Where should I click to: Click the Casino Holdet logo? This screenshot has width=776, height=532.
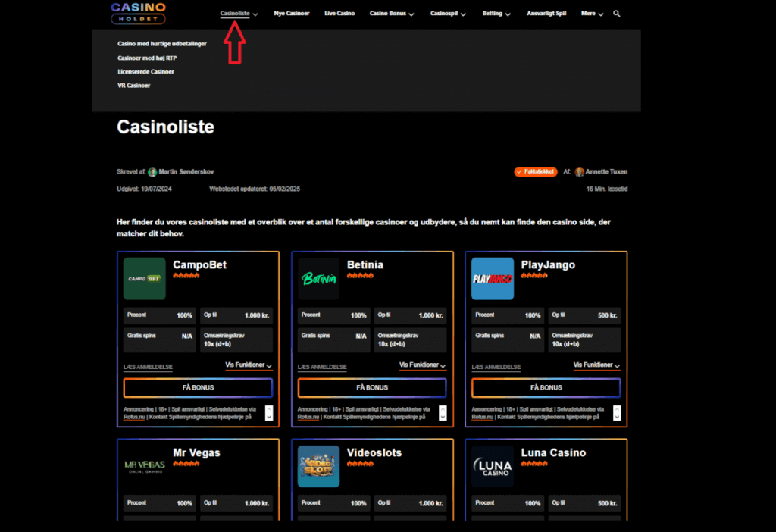click(x=138, y=12)
